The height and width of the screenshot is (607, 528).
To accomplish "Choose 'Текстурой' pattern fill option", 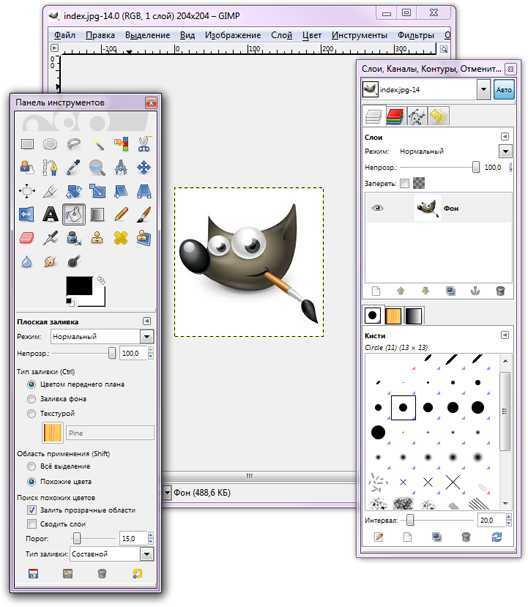I will [31, 413].
